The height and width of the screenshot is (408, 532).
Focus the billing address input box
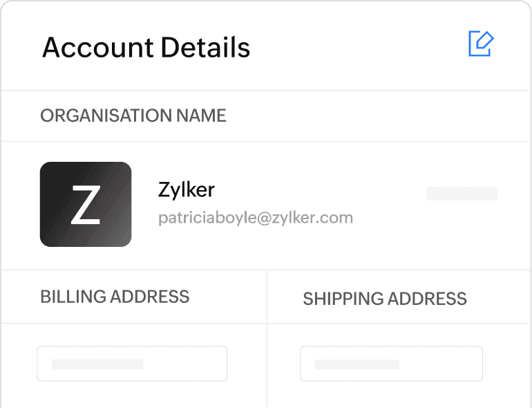point(132,364)
